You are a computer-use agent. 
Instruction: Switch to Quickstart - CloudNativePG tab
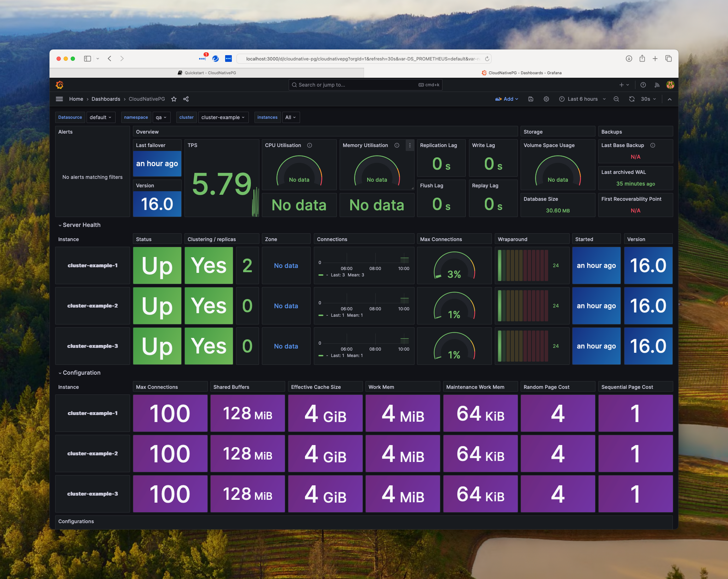pyautogui.click(x=207, y=73)
